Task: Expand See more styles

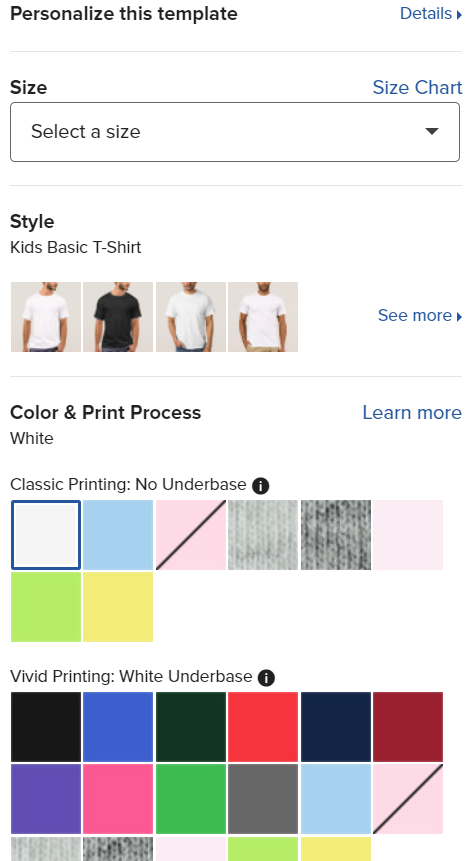Action: coord(420,316)
